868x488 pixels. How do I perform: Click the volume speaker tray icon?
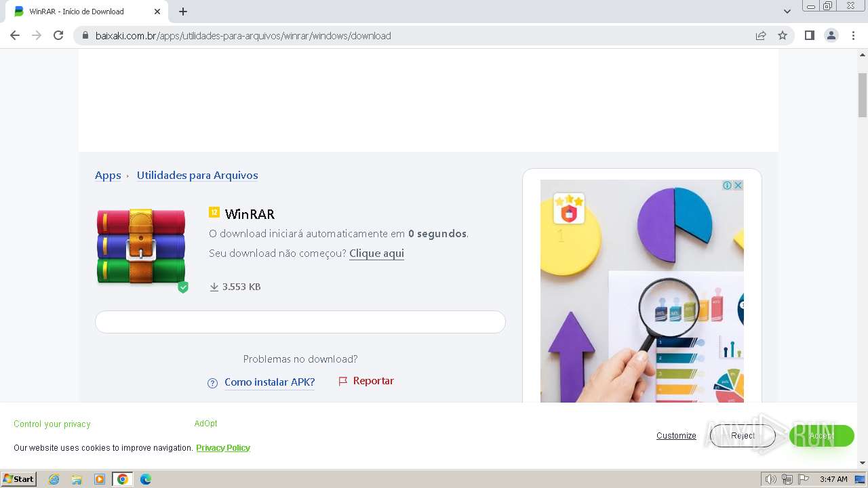pos(771,479)
